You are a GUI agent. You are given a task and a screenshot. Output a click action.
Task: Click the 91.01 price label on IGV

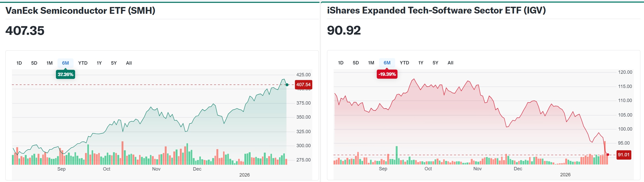624,155
